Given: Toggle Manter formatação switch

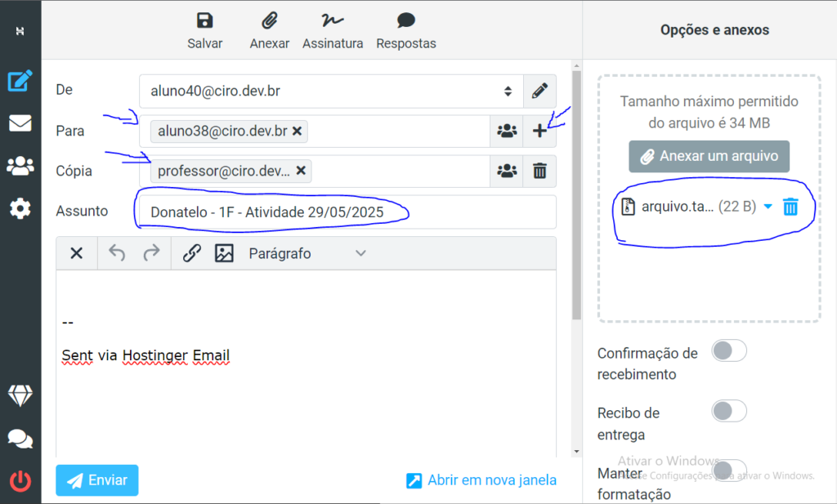Looking at the screenshot, I should click(x=729, y=471).
